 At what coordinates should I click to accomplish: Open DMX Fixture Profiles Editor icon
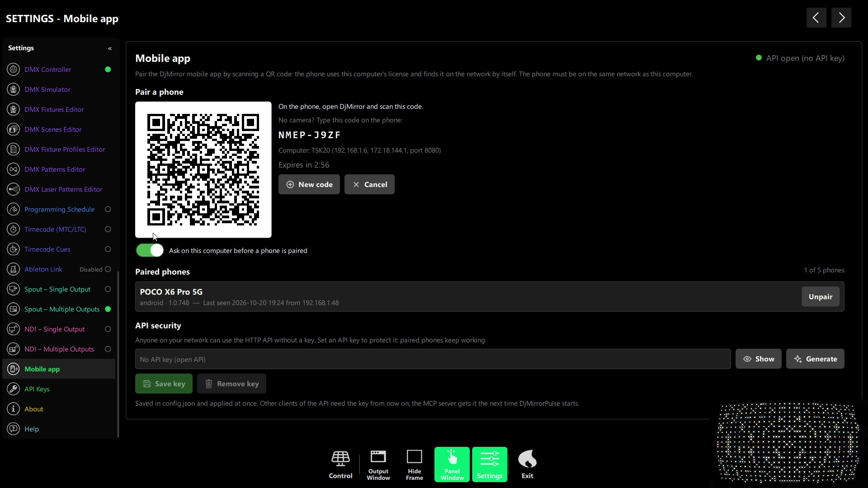14,149
